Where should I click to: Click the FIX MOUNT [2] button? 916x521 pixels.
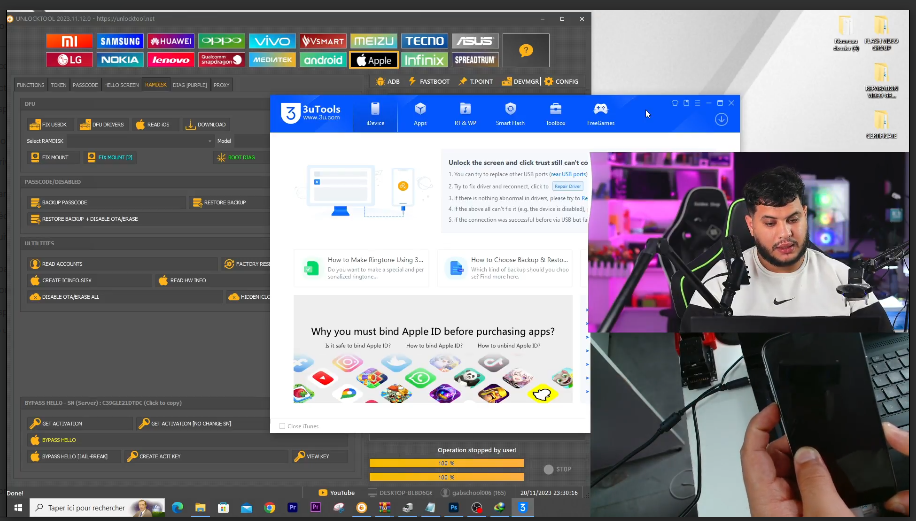110,157
